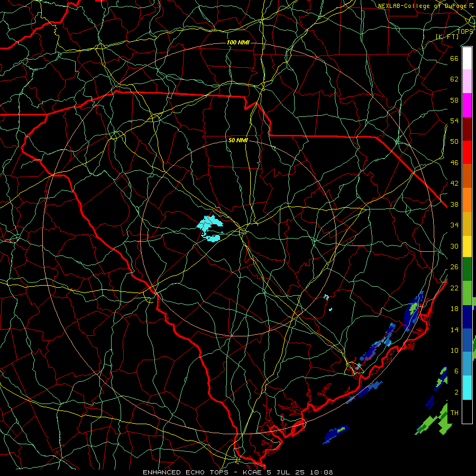
Task: Click the light green legend swatch
Action: click(467, 293)
